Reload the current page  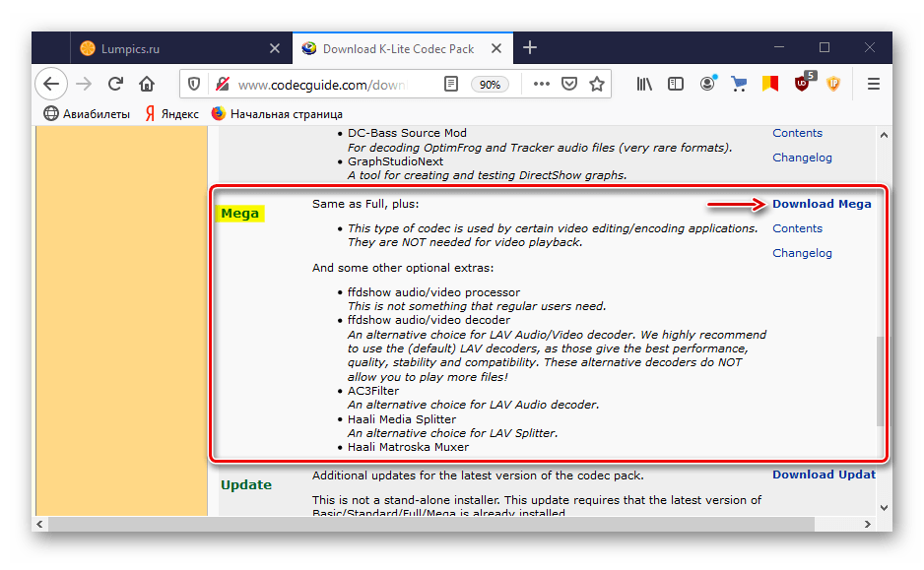pyautogui.click(x=115, y=85)
